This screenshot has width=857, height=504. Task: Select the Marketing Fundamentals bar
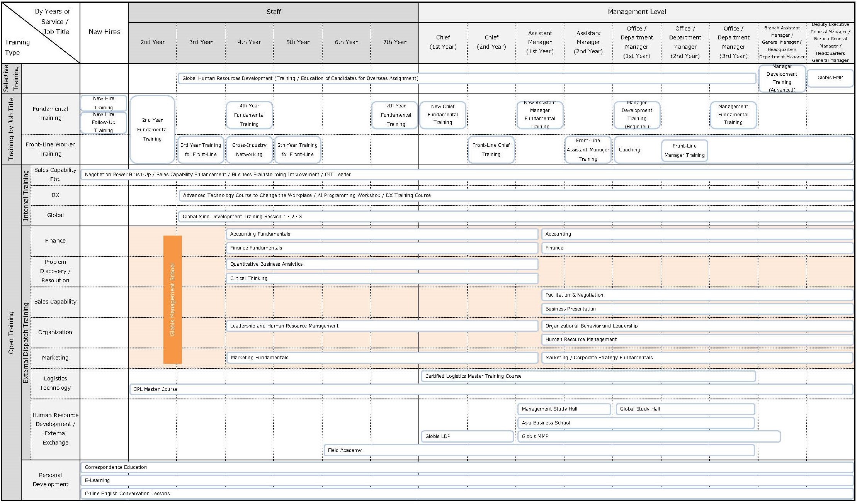pyautogui.click(x=382, y=358)
